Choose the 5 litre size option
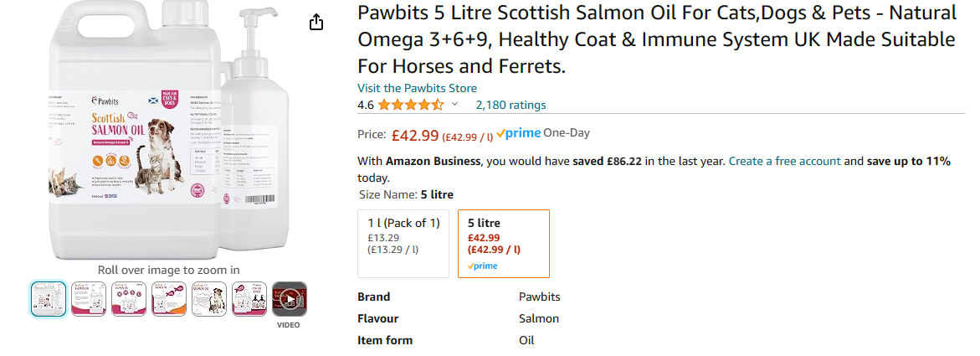This screenshot has width=980, height=356. (504, 243)
